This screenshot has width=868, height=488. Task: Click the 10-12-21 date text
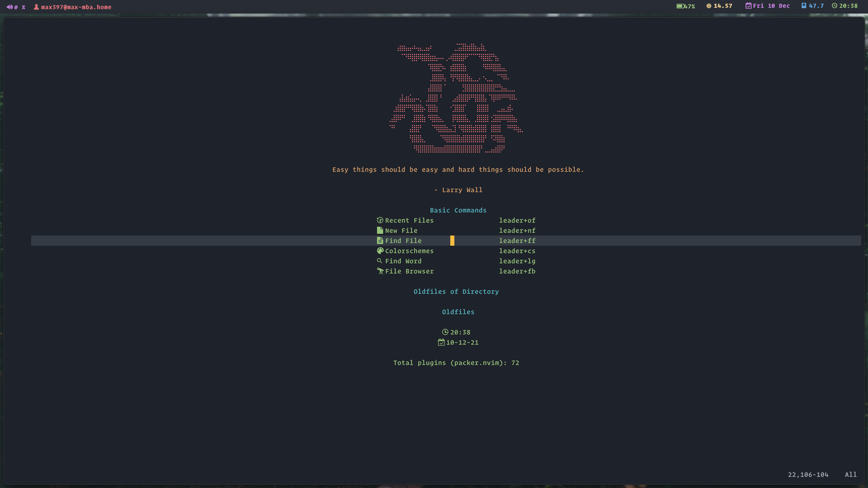point(462,342)
